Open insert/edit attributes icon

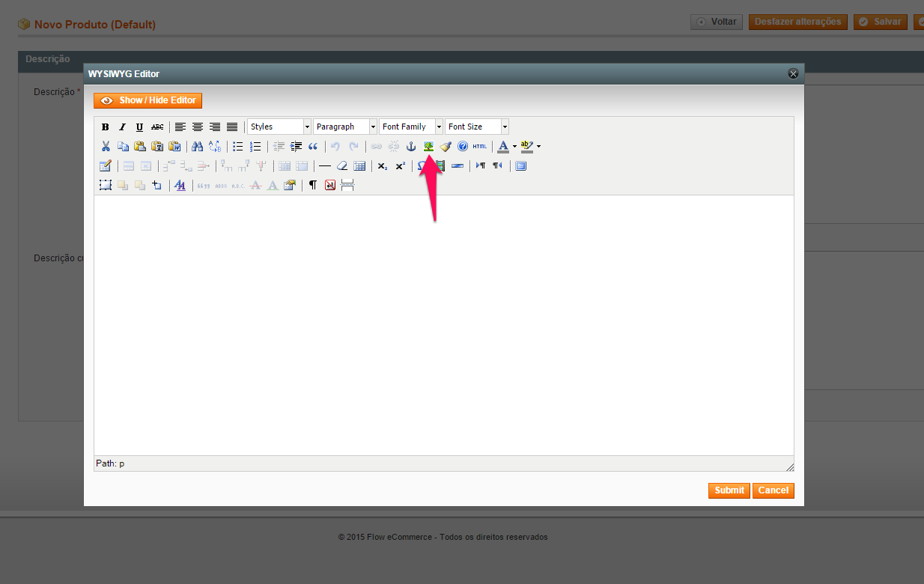[290, 185]
